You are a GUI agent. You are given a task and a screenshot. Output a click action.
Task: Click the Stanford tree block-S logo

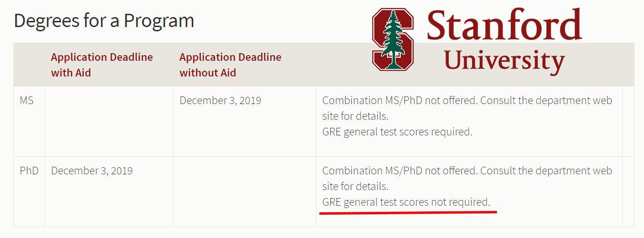[x=393, y=39]
